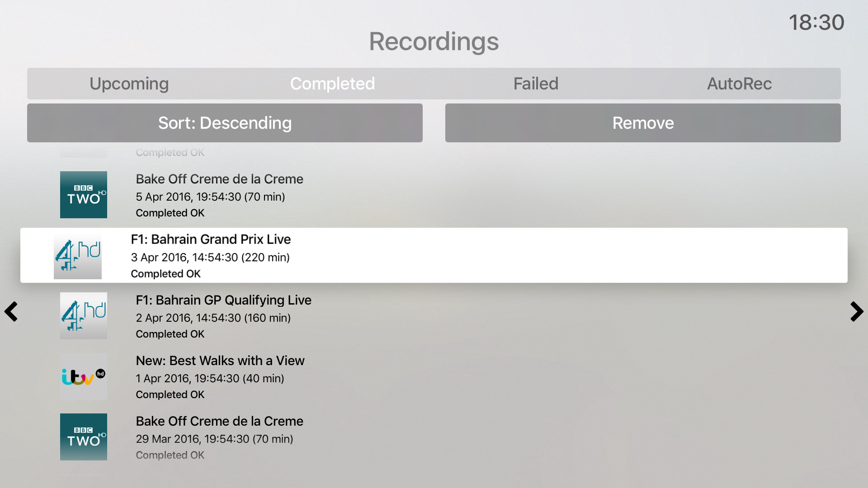The height and width of the screenshot is (488, 868).
Task: Open the F1: Bahrain GP Qualifying Live title
Action: [223, 300]
